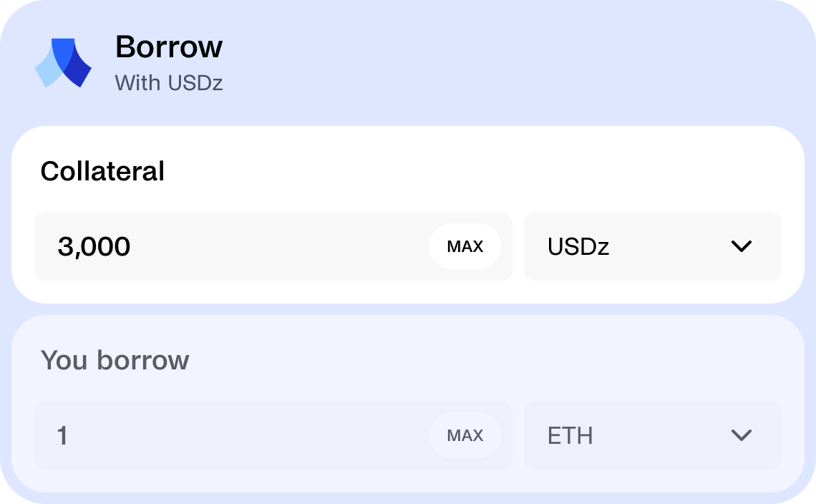The image size is (816, 504).
Task: Click the "Borrow" heading
Action: point(169,47)
